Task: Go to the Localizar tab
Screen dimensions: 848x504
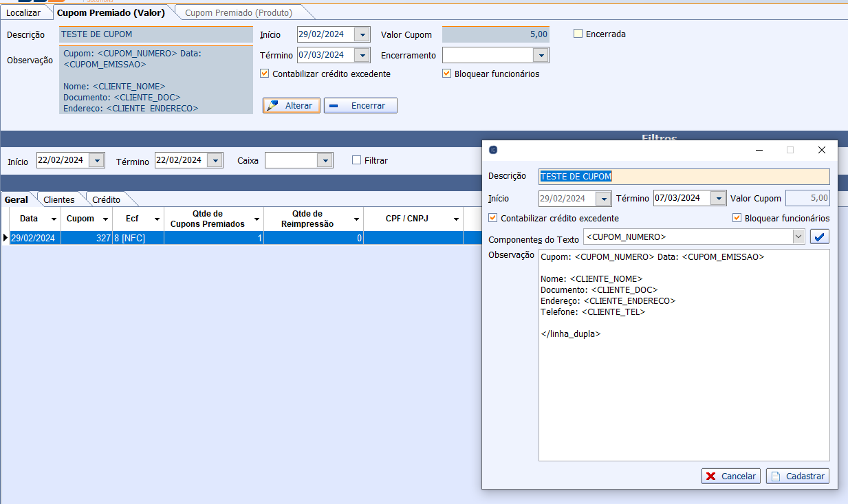Action: pos(23,13)
